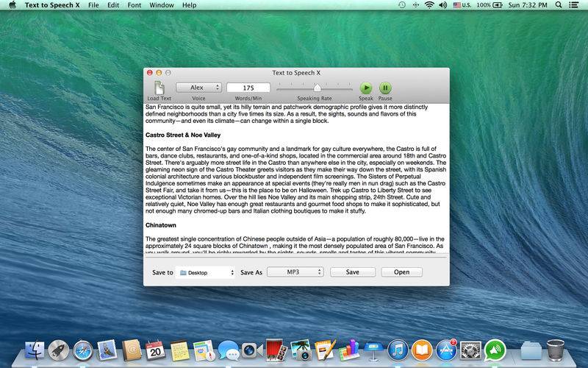Open the yellow Notes icon in Dock

(x=179, y=351)
